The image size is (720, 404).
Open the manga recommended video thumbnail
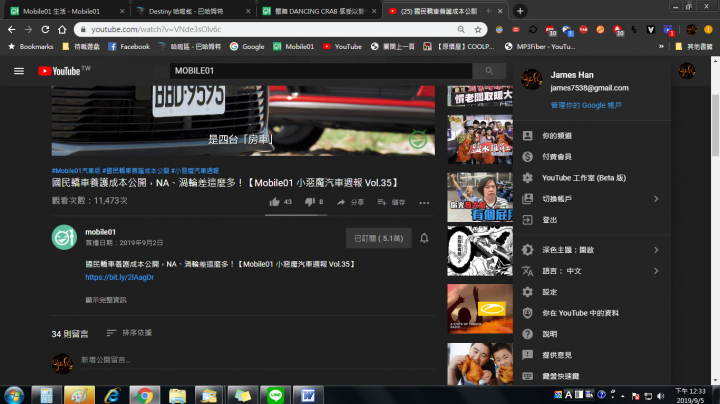pyautogui.click(x=480, y=251)
